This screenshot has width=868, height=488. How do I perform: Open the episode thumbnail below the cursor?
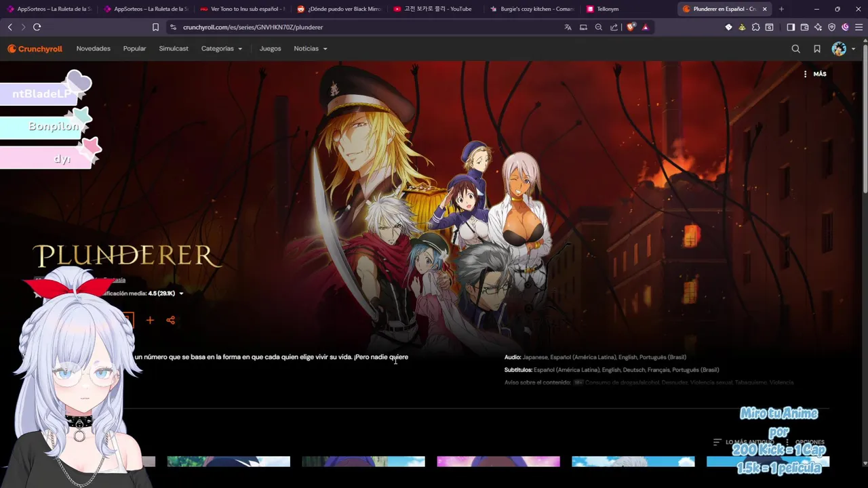click(x=363, y=462)
